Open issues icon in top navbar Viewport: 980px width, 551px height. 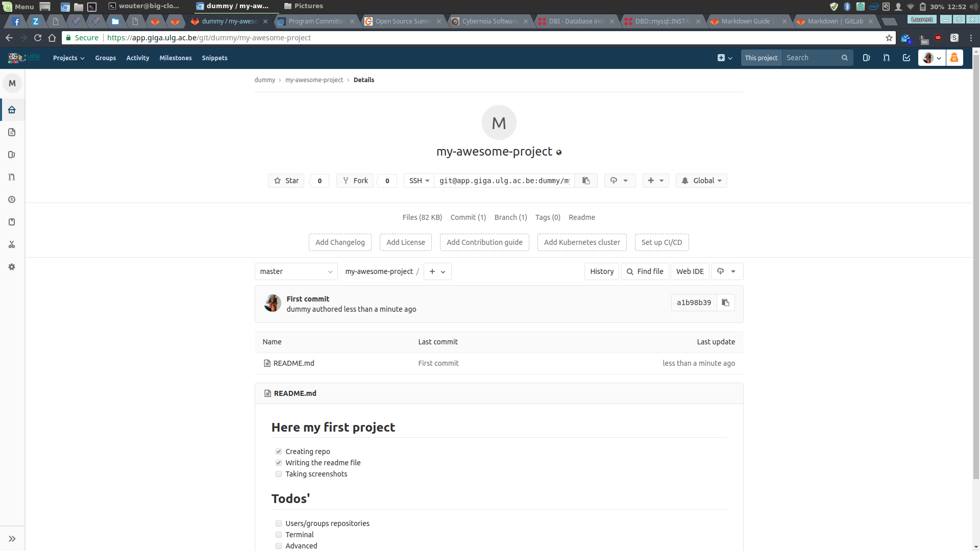click(866, 58)
